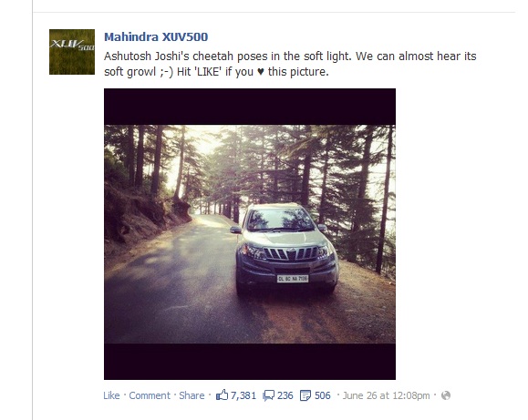Open the forest road photo
528x420 pixels.
coord(250,234)
